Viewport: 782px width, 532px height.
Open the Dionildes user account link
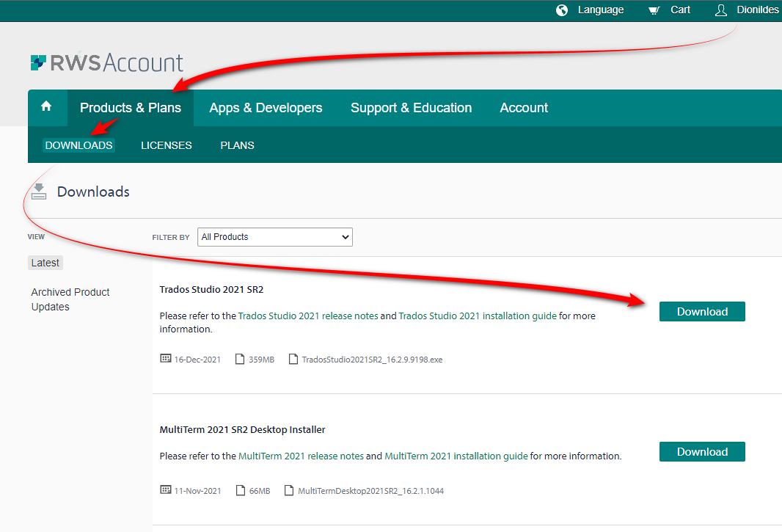[x=758, y=10]
